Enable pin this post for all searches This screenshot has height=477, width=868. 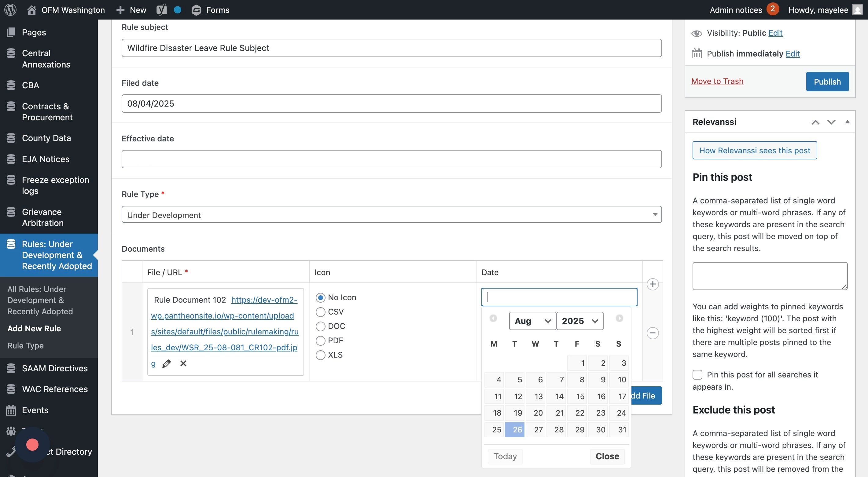point(697,375)
